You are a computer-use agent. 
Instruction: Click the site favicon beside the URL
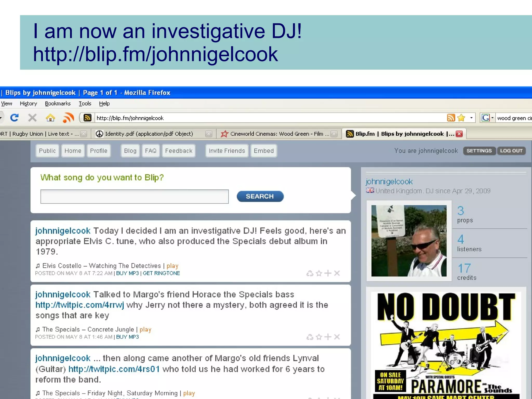(87, 118)
